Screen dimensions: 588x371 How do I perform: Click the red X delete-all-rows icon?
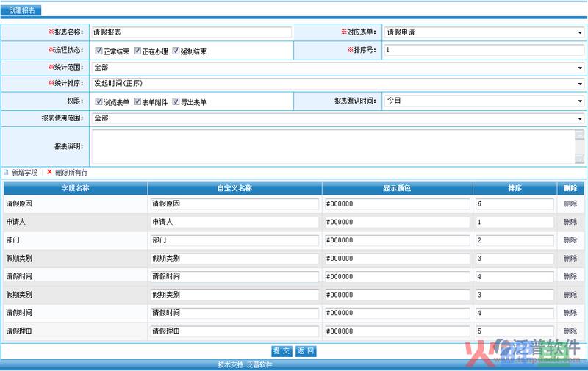click(x=49, y=172)
